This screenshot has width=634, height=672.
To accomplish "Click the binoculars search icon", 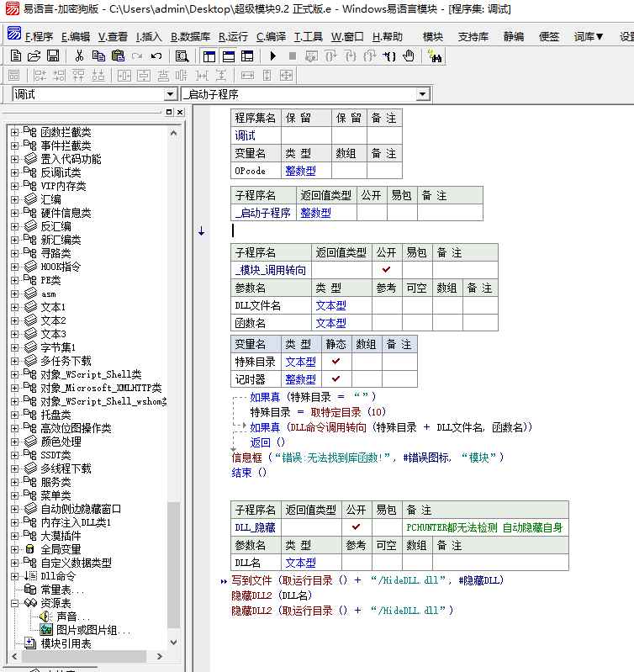I will pyautogui.click(x=435, y=56).
